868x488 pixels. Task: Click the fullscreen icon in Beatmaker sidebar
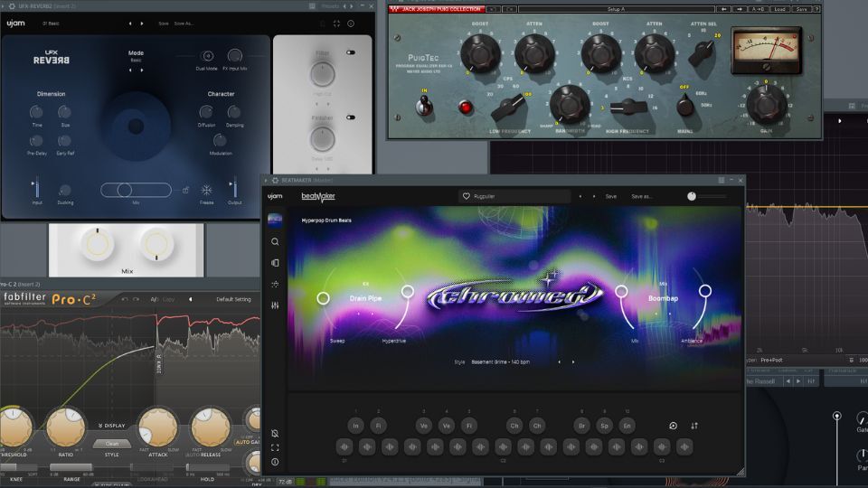tap(275, 447)
